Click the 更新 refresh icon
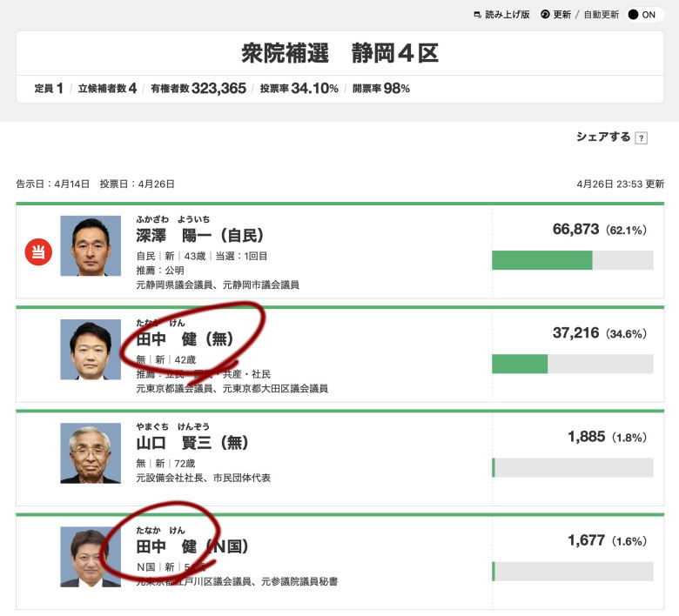Viewport: 679px width, 616px height. click(x=545, y=14)
